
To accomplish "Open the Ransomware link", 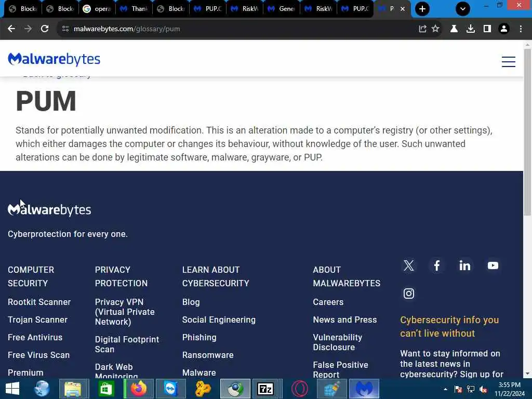I will tap(208, 355).
